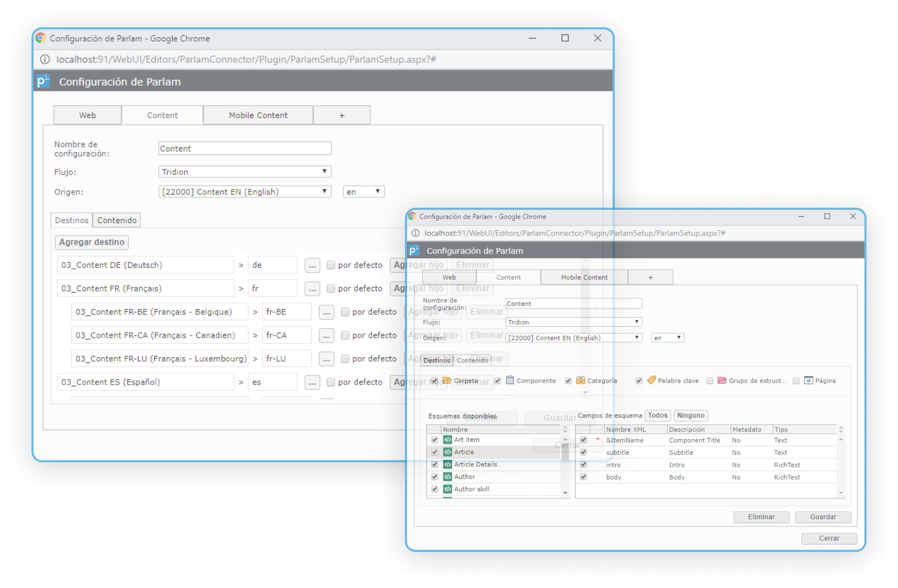The image size is (898, 588).
Task: Click Chrome icon in back window title bar
Action: 40,38
